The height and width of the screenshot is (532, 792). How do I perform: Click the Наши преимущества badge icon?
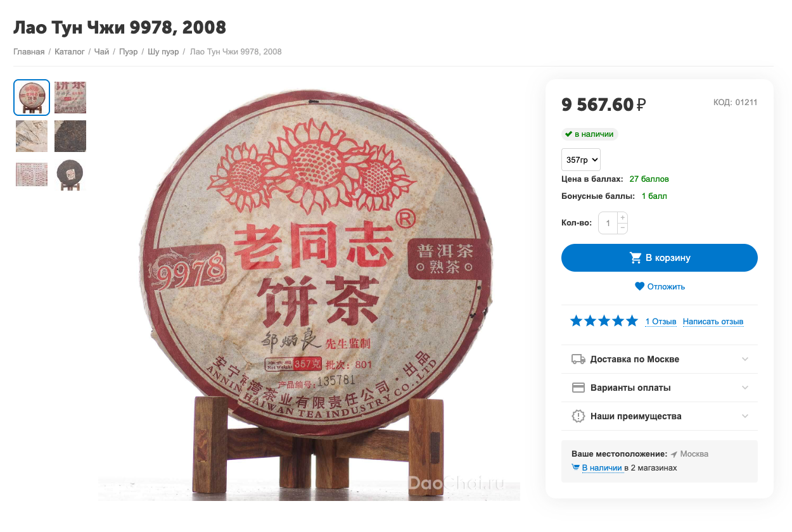coord(578,416)
